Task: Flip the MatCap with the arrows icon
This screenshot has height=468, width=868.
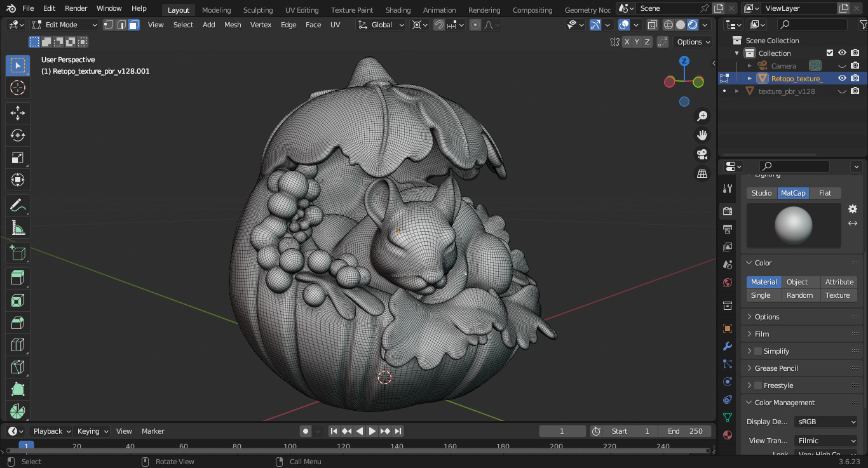Action: coord(853,223)
